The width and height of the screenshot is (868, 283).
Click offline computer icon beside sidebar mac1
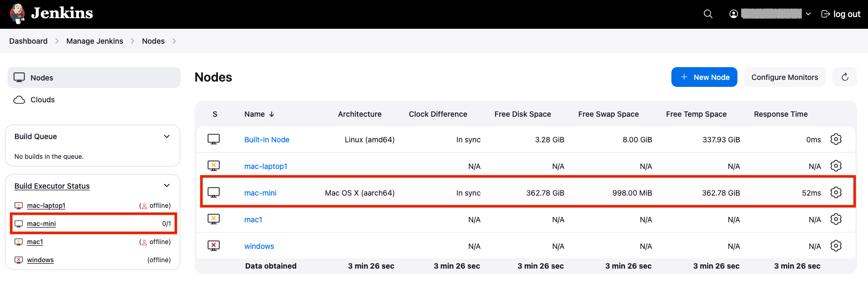coord(19,242)
